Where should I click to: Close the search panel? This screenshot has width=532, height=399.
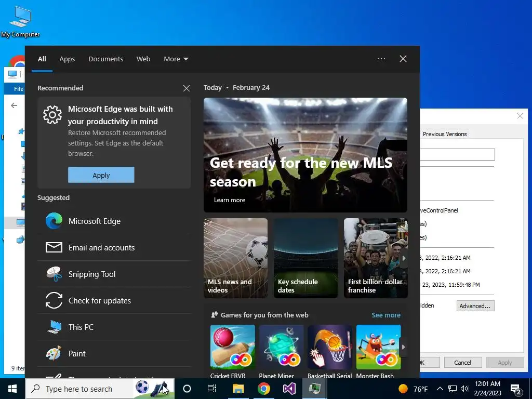click(x=403, y=59)
